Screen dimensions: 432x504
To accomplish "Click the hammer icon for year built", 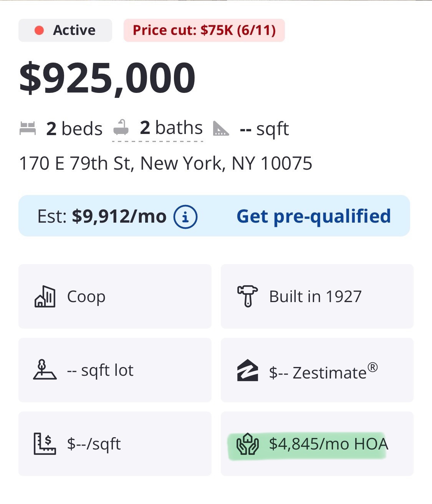I will (x=247, y=296).
